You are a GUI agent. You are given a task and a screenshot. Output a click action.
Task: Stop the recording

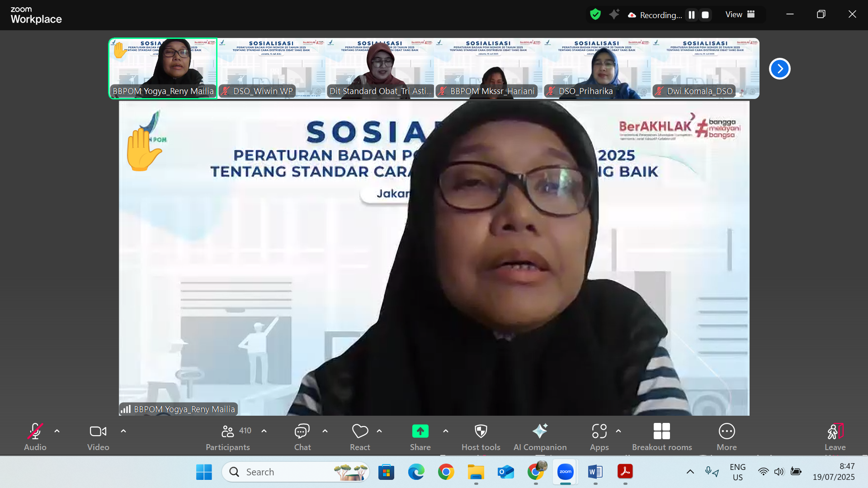click(705, 15)
